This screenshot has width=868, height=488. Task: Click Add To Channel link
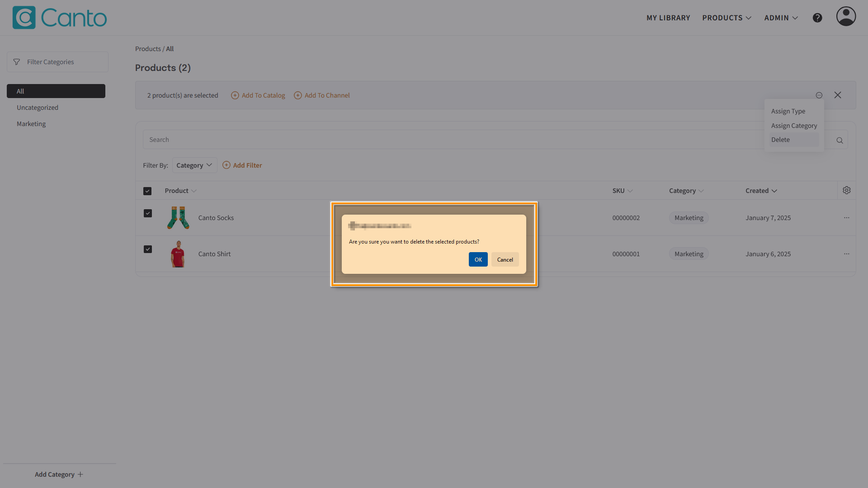click(x=327, y=95)
